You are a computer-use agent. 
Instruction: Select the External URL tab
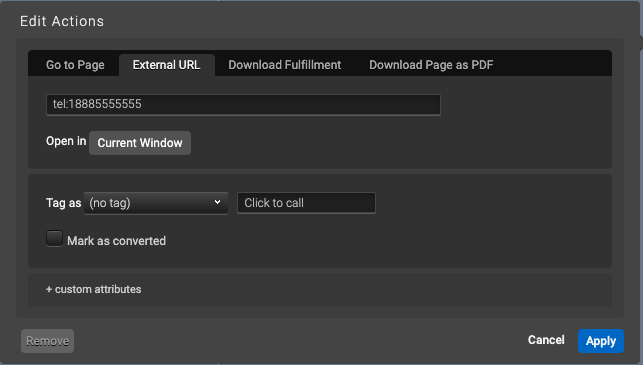(x=166, y=65)
